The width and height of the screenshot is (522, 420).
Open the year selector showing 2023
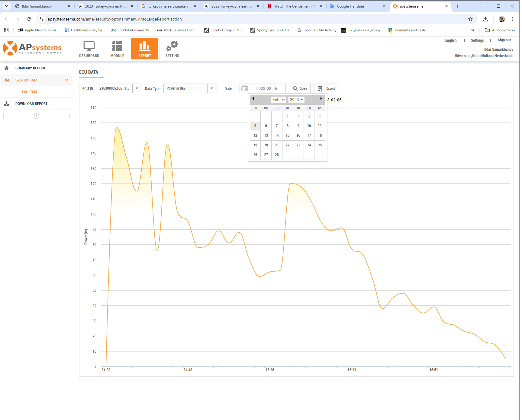[x=296, y=100]
